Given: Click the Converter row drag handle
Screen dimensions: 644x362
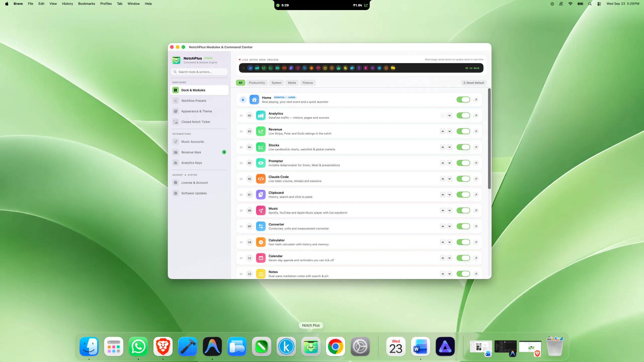Looking at the screenshot, I should (x=241, y=226).
